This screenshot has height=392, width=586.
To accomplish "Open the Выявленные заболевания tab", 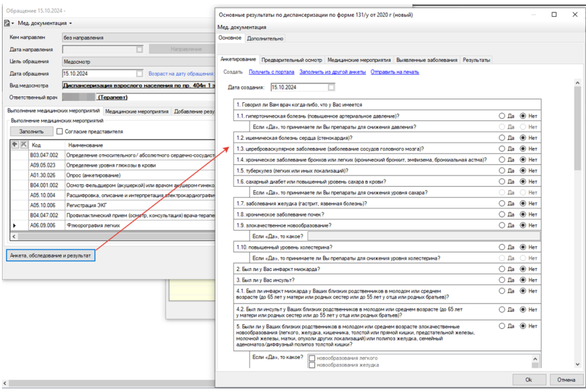I will [x=426, y=60].
